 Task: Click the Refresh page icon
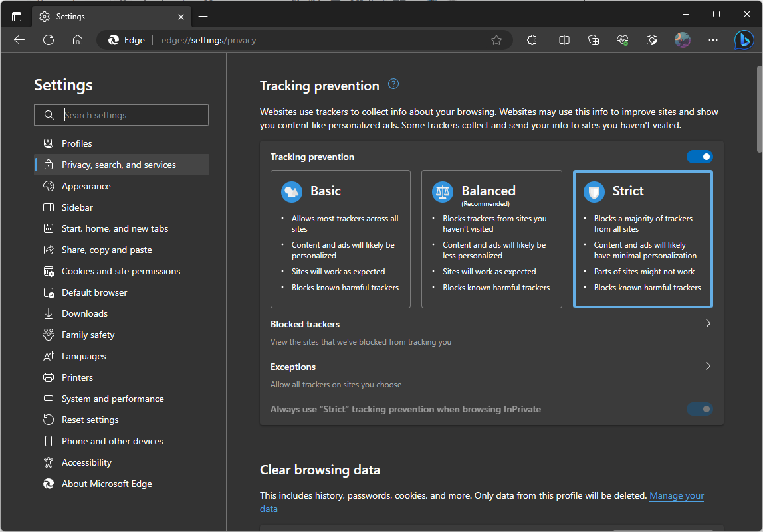(x=49, y=40)
